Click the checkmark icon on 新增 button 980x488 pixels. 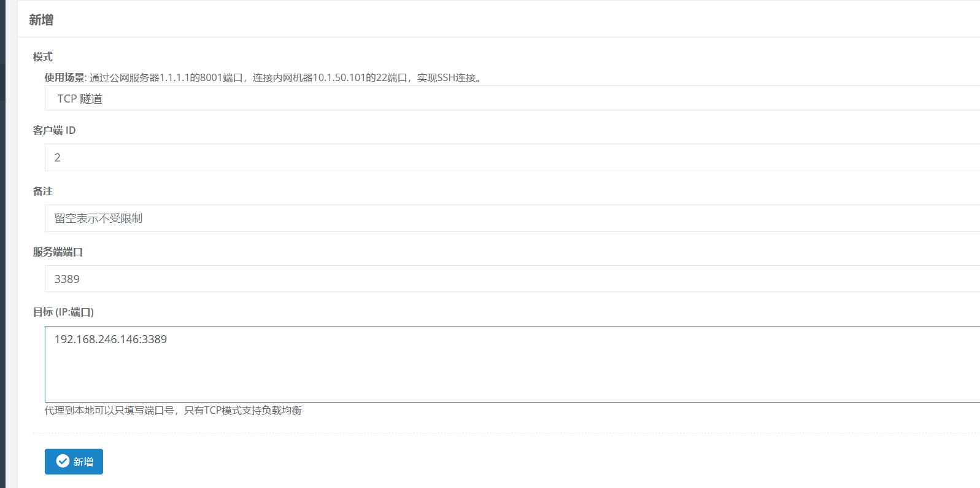[x=63, y=461]
